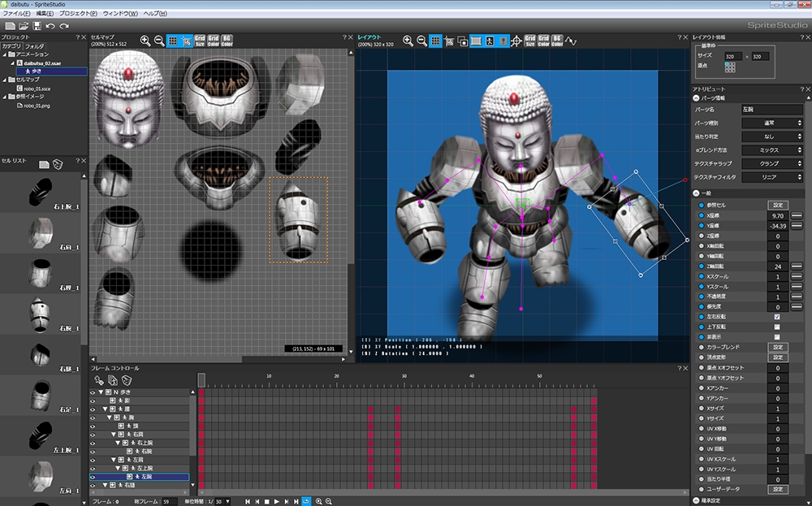
Task: Click the Save floppy disk icon
Action: click(x=35, y=27)
